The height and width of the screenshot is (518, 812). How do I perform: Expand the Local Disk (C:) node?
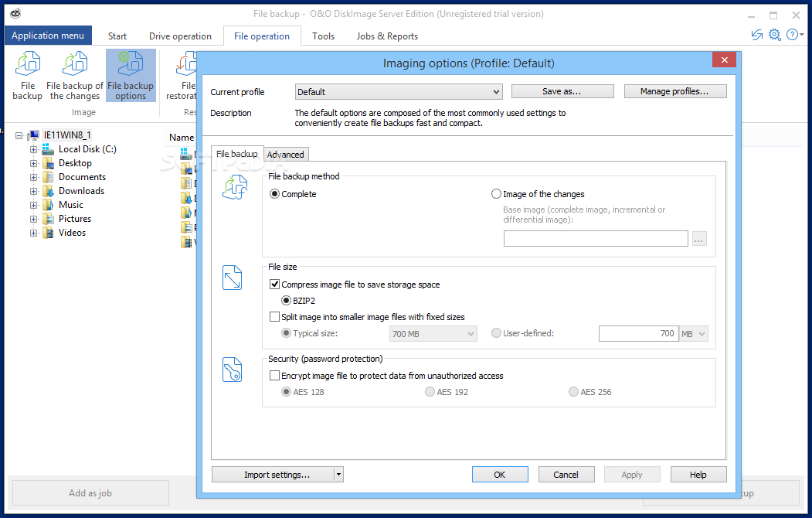pos(34,150)
